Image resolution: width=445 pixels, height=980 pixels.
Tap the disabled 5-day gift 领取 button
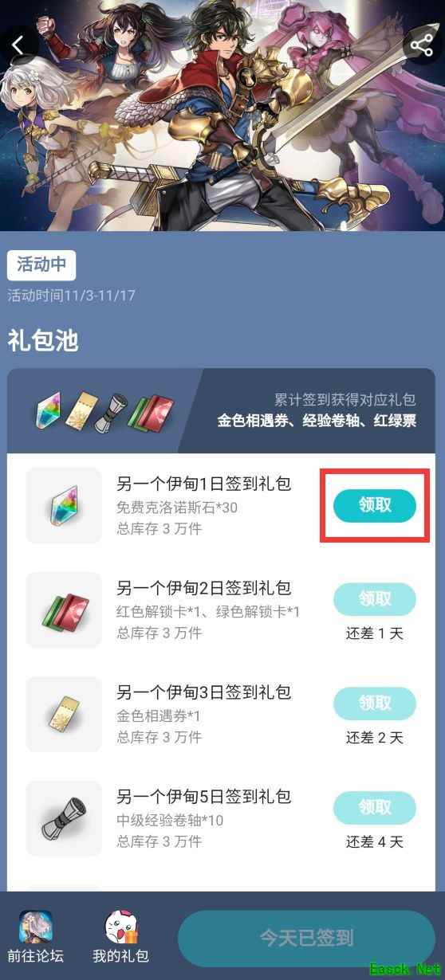(375, 808)
